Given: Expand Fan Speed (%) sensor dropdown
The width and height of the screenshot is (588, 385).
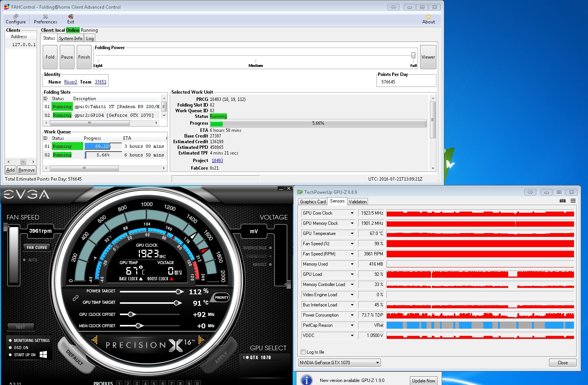Looking at the screenshot, I should 352,244.
